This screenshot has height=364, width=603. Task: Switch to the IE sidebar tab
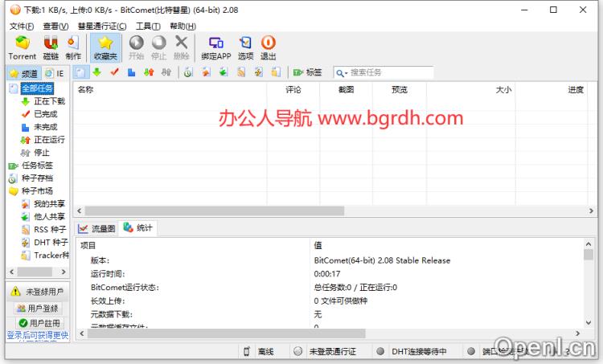tap(55, 73)
